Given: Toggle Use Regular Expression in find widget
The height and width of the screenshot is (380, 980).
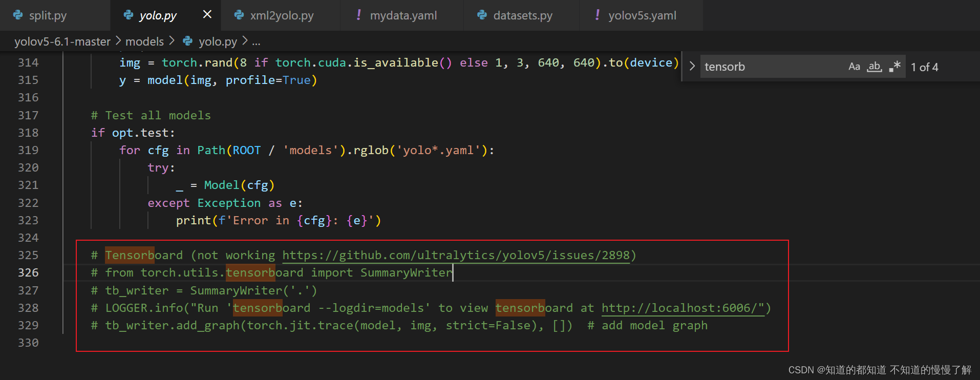Looking at the screenshot, I should click(894, 67).
